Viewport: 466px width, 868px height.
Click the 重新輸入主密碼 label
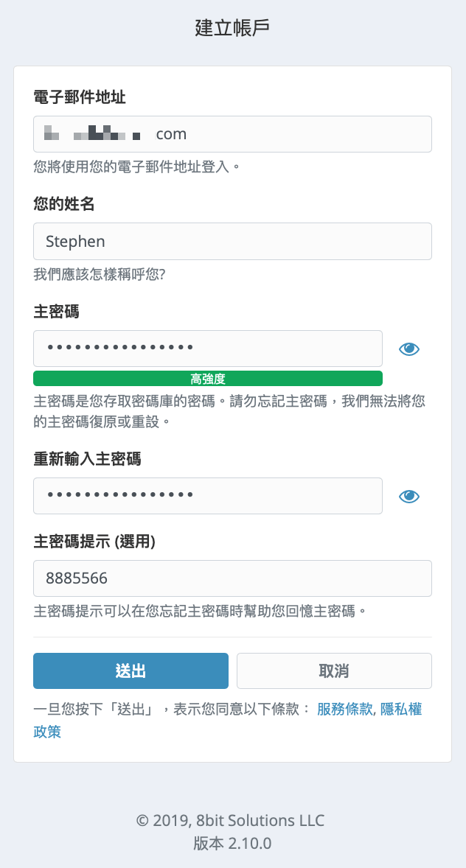point(87,459)
